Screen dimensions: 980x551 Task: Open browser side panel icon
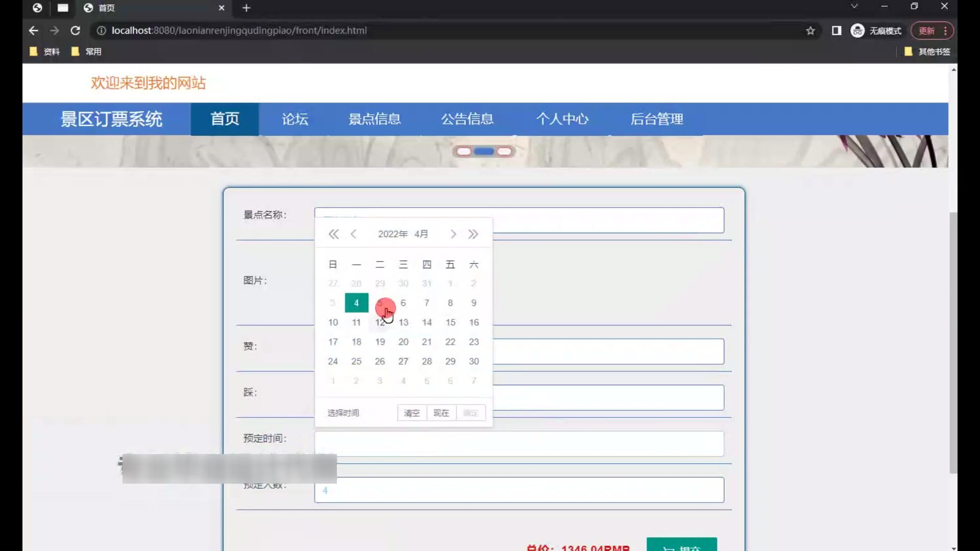tap(836, 31)
